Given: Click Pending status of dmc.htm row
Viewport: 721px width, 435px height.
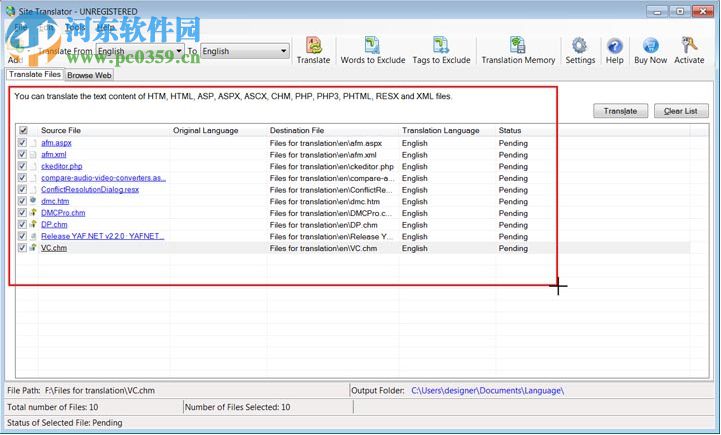Looking at the screenshot, I should [x=513, y=201].
